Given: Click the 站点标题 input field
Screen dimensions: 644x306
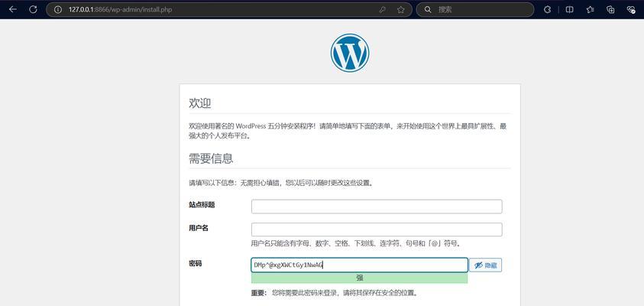Looking at the screenshot, I should click(x=377, y=207).
